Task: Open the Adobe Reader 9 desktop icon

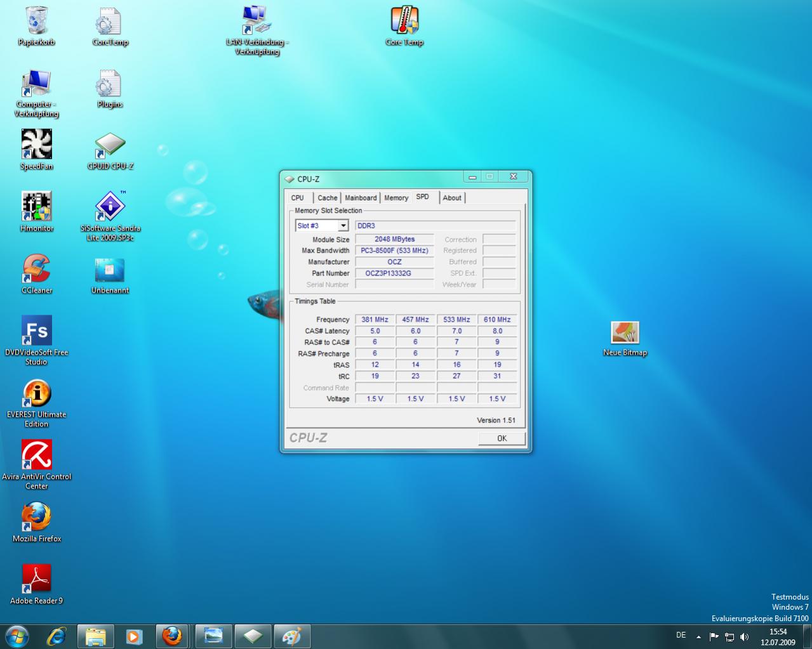Action: click(37, 584)
